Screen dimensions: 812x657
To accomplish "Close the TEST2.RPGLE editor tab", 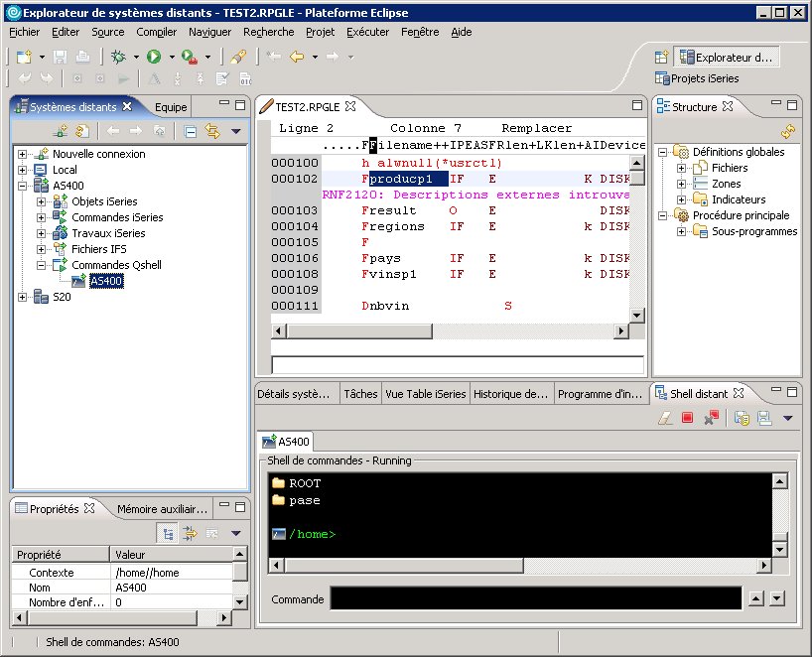I will pos(350,106).
